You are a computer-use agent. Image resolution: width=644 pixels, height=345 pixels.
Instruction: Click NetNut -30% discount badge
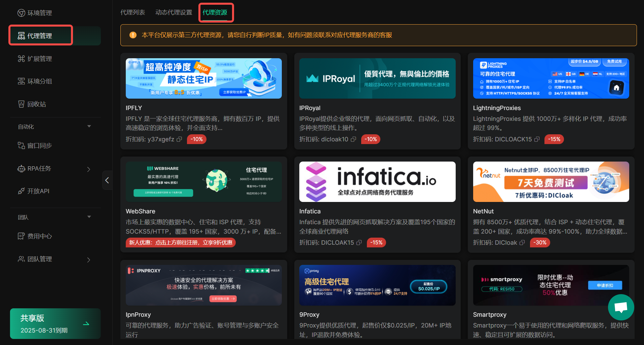(540, 243)
